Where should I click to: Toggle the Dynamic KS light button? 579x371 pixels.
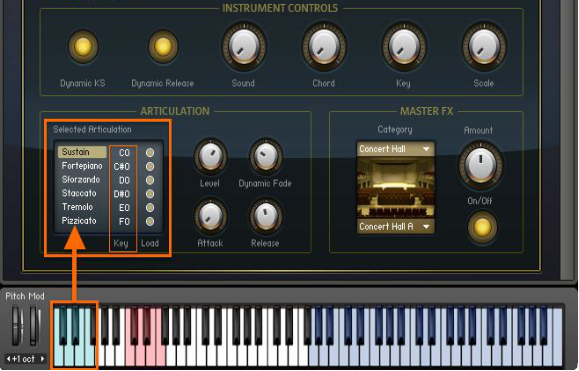click(x=83, y=47)
